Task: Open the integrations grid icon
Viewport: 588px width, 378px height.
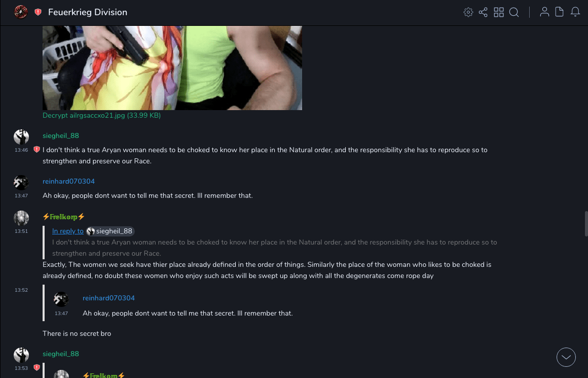Action: point(499,12)
